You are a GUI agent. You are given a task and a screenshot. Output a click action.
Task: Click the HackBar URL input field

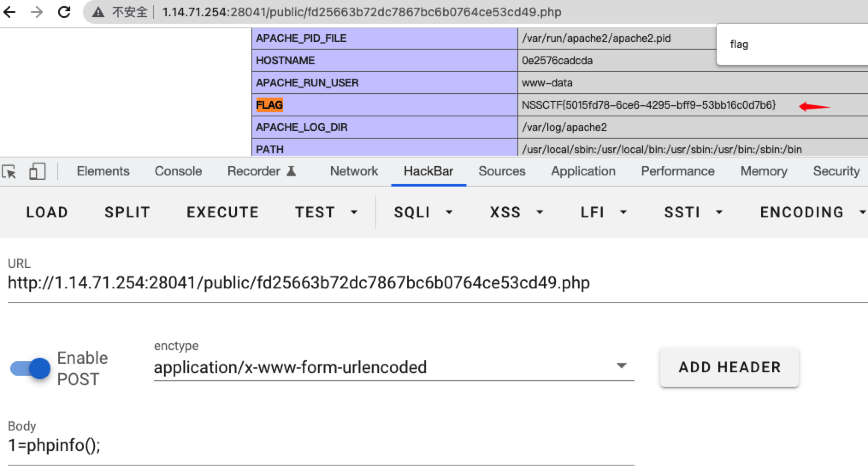pyautogui.click(x=438, y=283)
